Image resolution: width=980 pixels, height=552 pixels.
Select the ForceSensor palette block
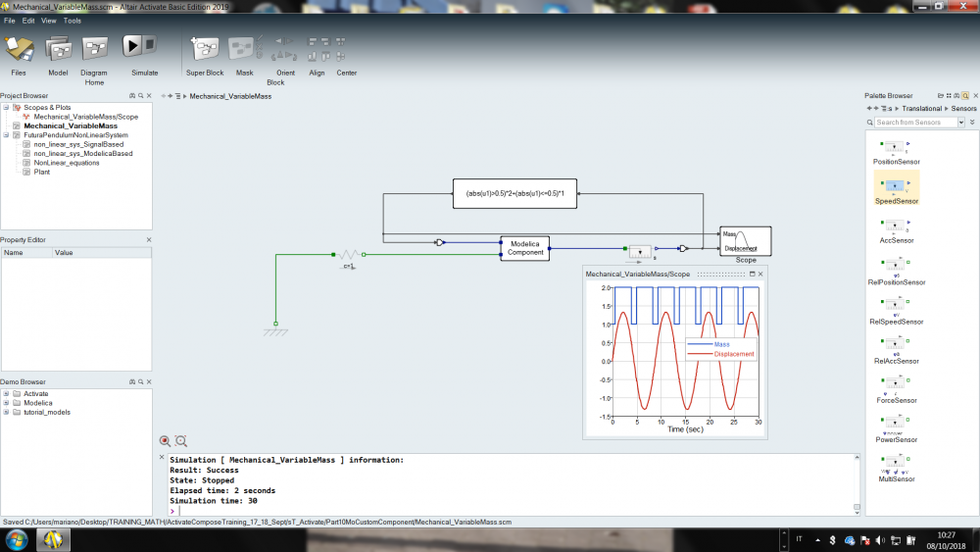(x=897, y=390)
